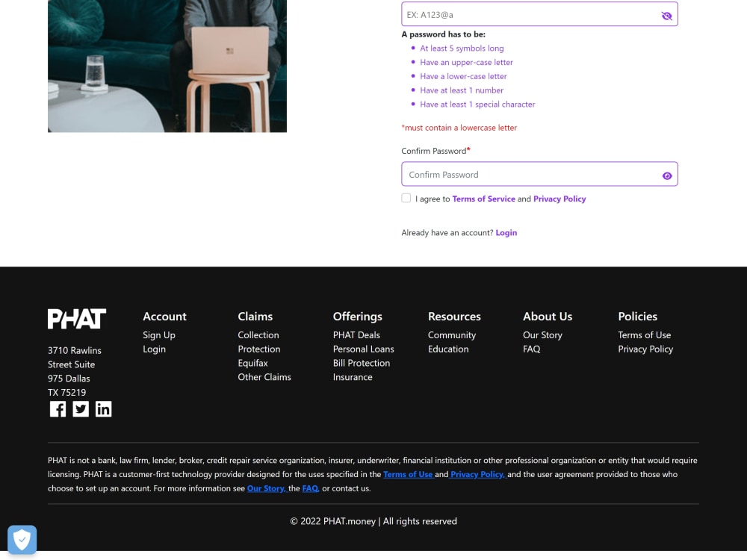Click the Account footer heading
This screenshot has height=560, width=747.
[165, 317]
